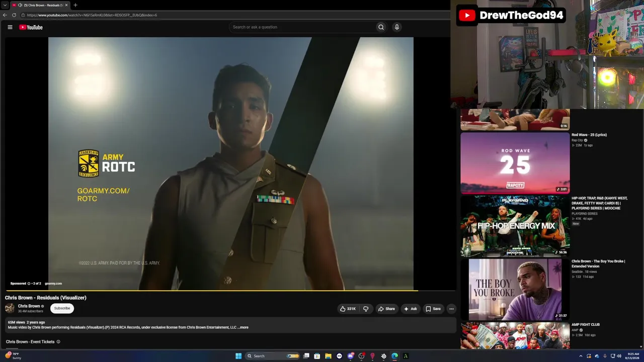
Task: Switch to Microsoft Edge on the taskbar
Action: [x=394, y=356]
